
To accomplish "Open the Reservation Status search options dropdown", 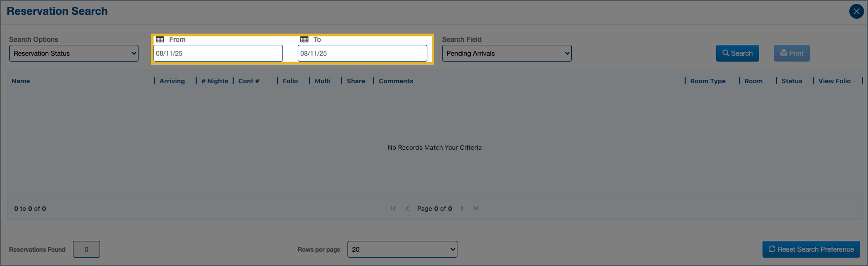I will tap(74, 53).
